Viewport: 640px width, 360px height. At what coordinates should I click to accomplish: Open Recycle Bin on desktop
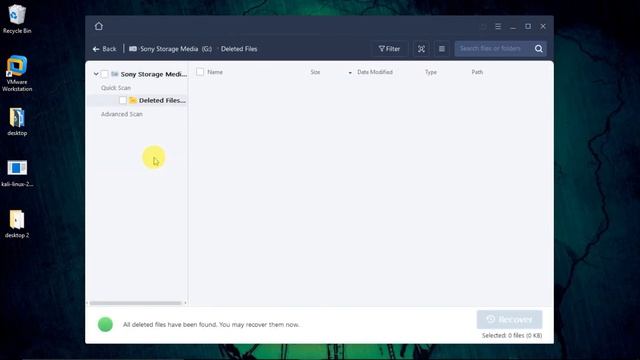coord(17,19)
